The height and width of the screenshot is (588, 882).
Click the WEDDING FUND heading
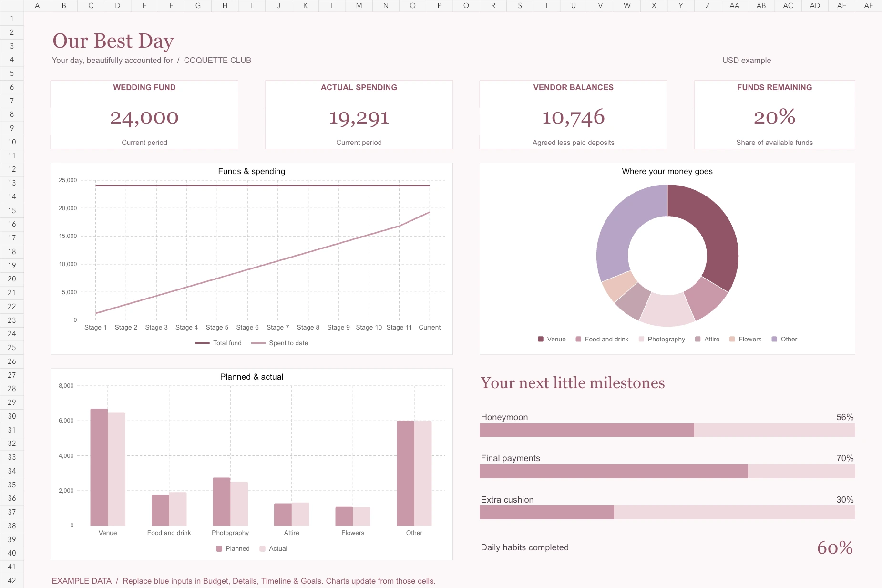click(x=144, y=87)
